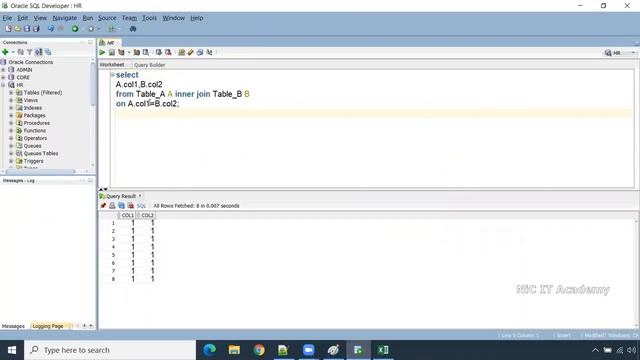This screenshot has width=640, height=360.
Task: Click the SQL link in Query Result toolbar
Action: tap(141, 206)
